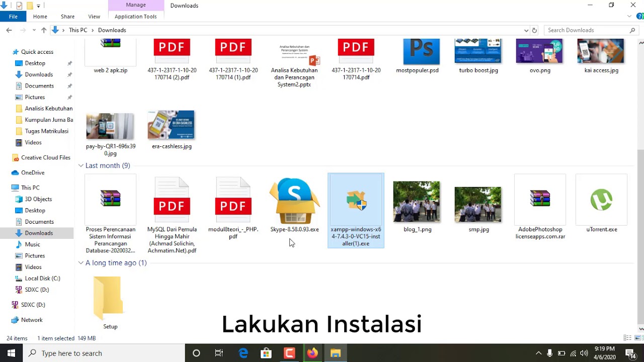Click Downloads in address breadcrumb
Screen dimensions: 644x362
tap(112, 30)
